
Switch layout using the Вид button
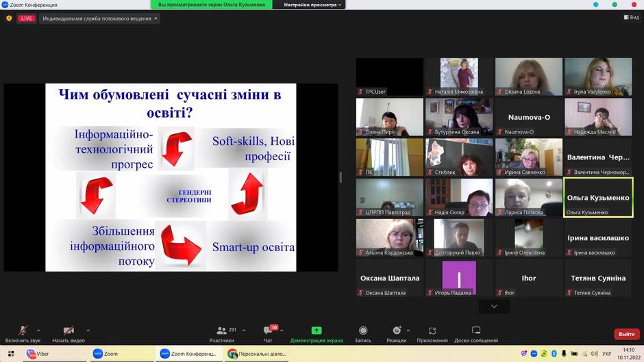(632, 17)
